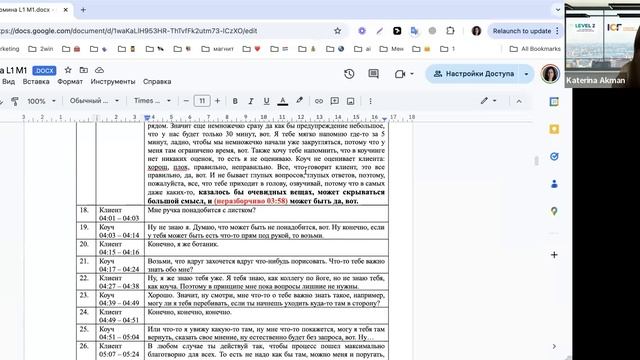Open a new browser tab
Screen dimensions: 640x360
83,10
